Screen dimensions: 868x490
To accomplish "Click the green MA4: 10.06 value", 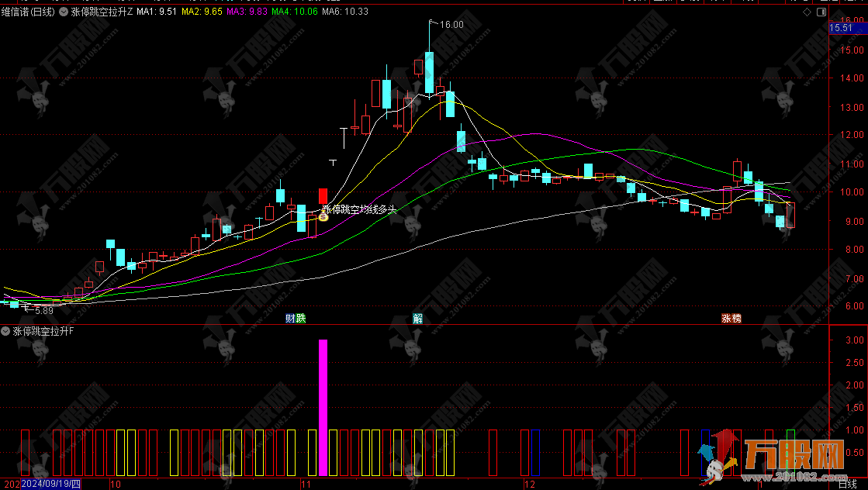I will pyautogui.click(x=295, y=12).
